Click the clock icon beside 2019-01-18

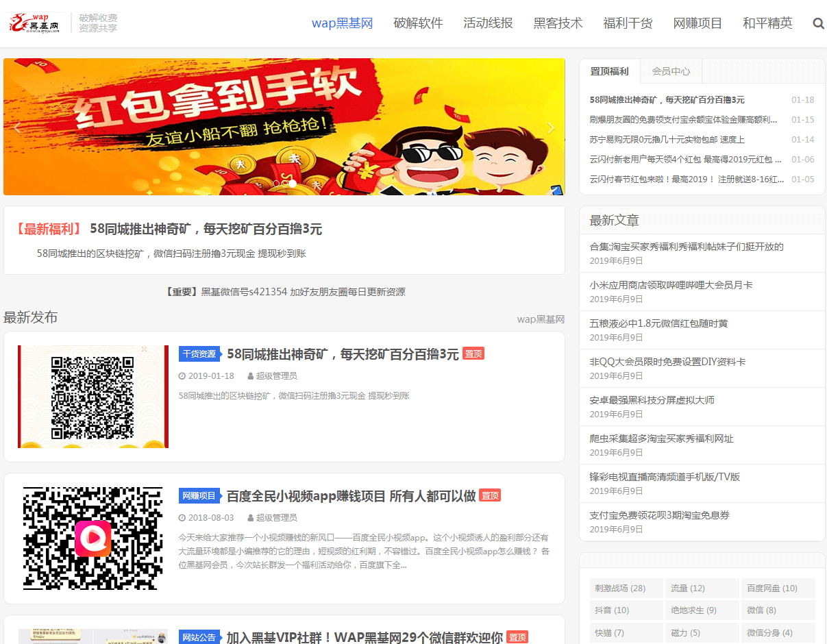click(180, 375)
